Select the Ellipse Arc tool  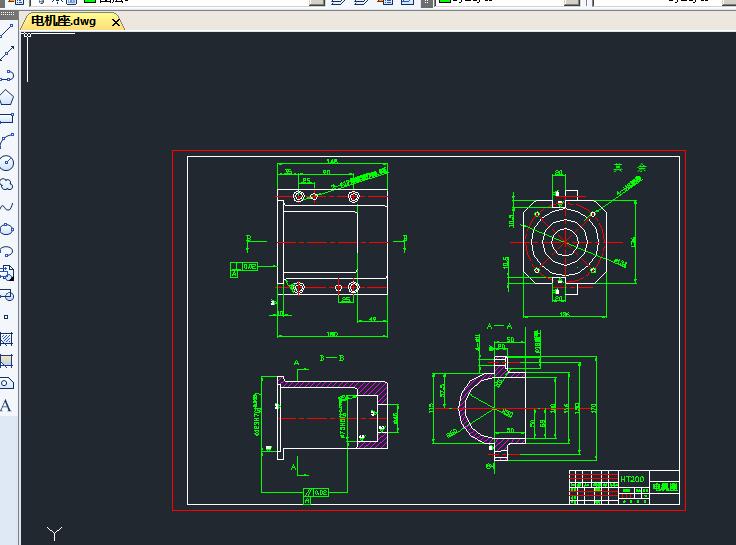(x=7, y=251)
